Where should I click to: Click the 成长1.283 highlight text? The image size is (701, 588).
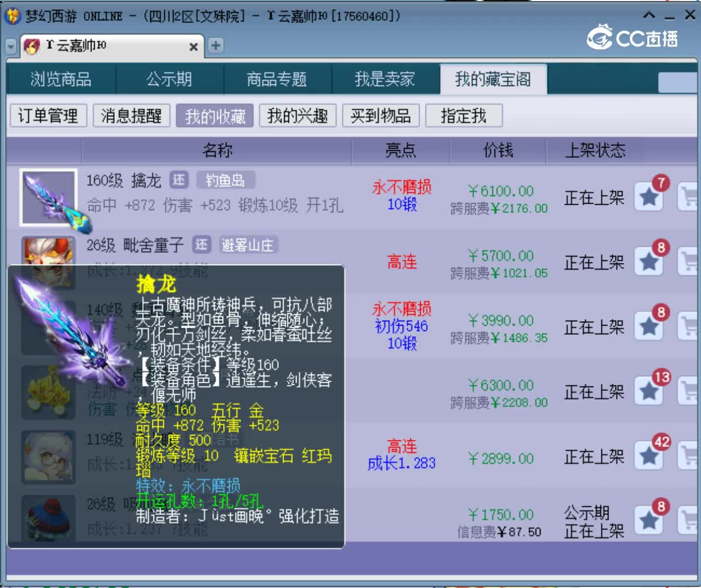tap(401, 463)
